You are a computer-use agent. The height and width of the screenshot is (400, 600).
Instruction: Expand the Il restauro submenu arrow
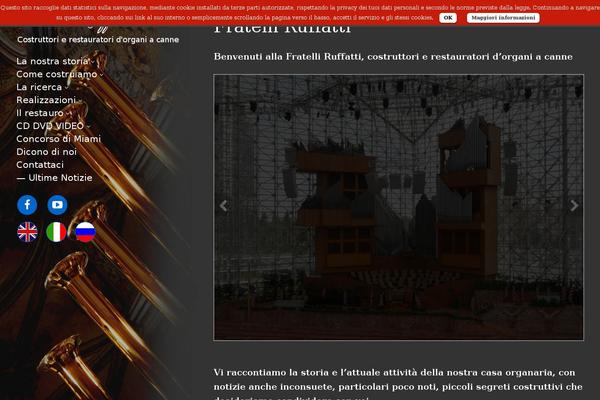68,114
